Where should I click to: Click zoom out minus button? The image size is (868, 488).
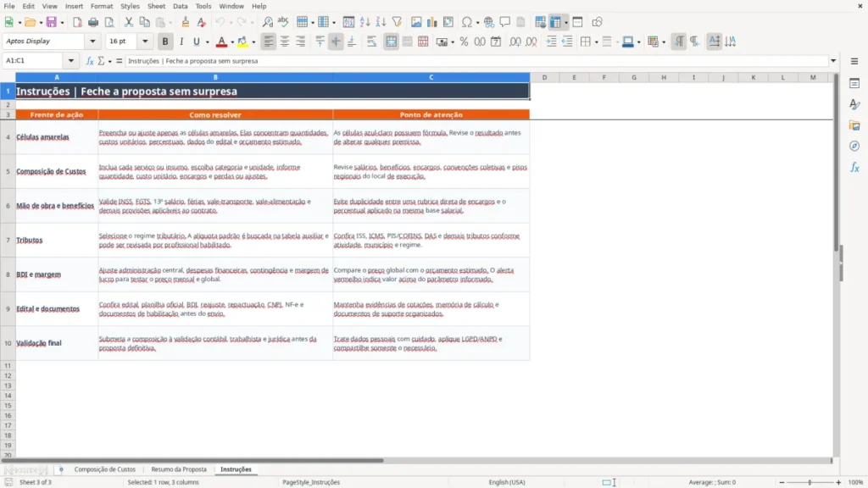pyautogui.click(x=782, y=482)
